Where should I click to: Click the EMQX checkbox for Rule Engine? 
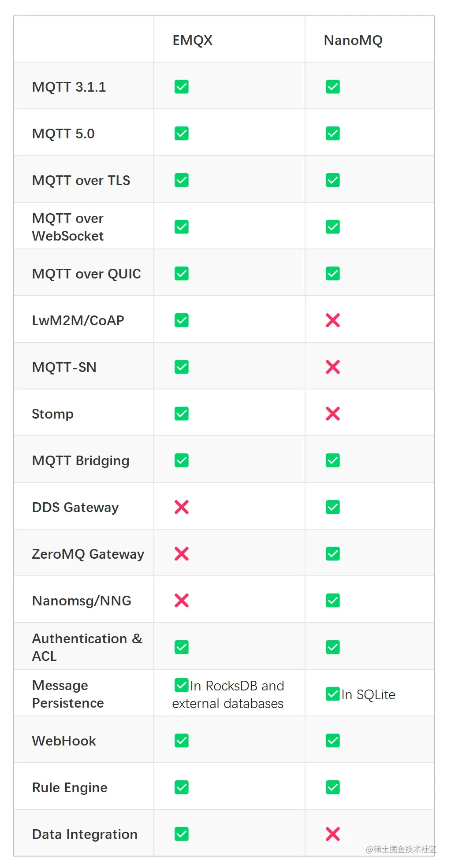[182, 787]
